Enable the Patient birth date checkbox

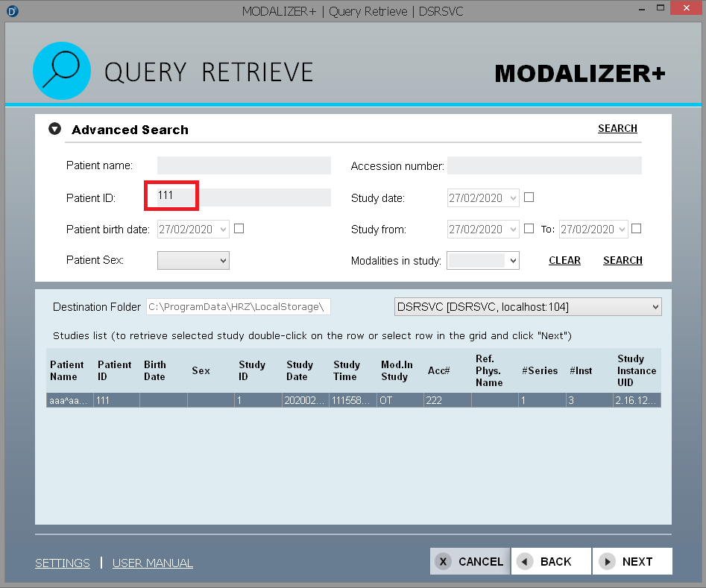239,229
